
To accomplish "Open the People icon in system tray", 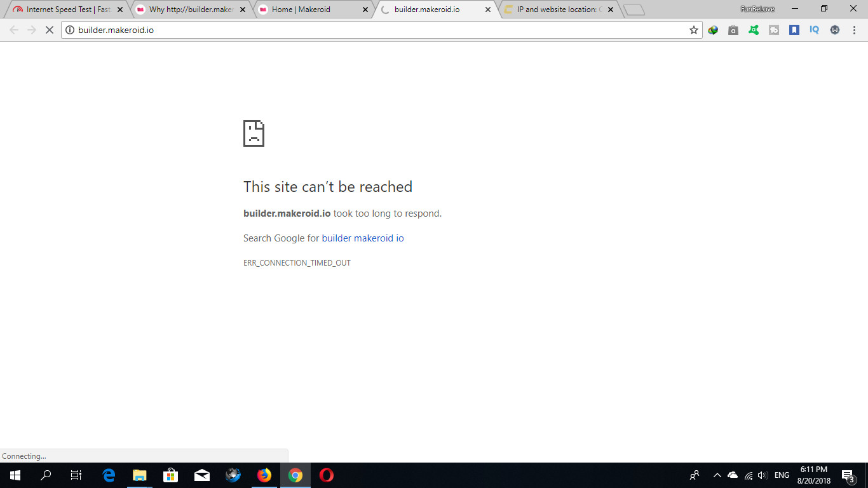I will pos(695,475).
